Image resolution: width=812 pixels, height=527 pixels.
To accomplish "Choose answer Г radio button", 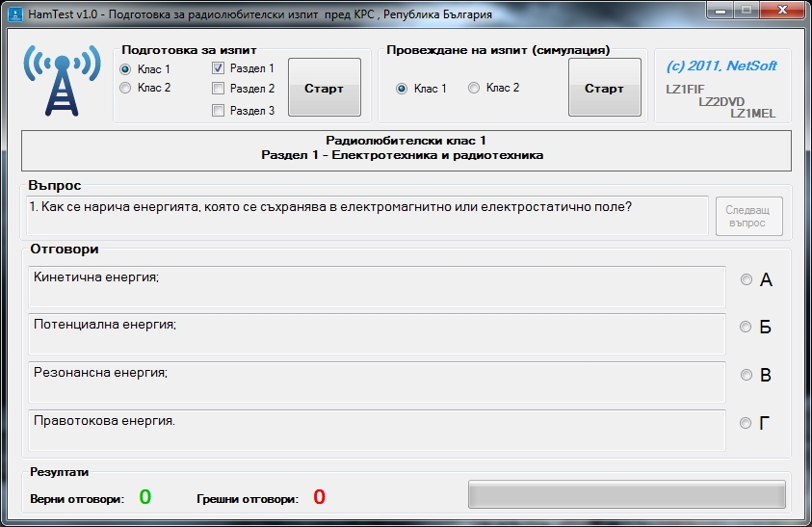I will (x=746, y=423).
